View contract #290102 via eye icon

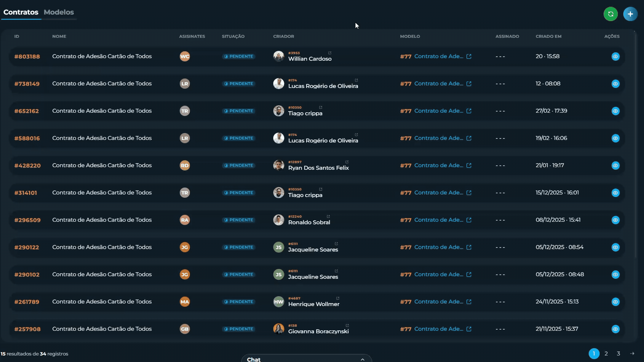615,274
